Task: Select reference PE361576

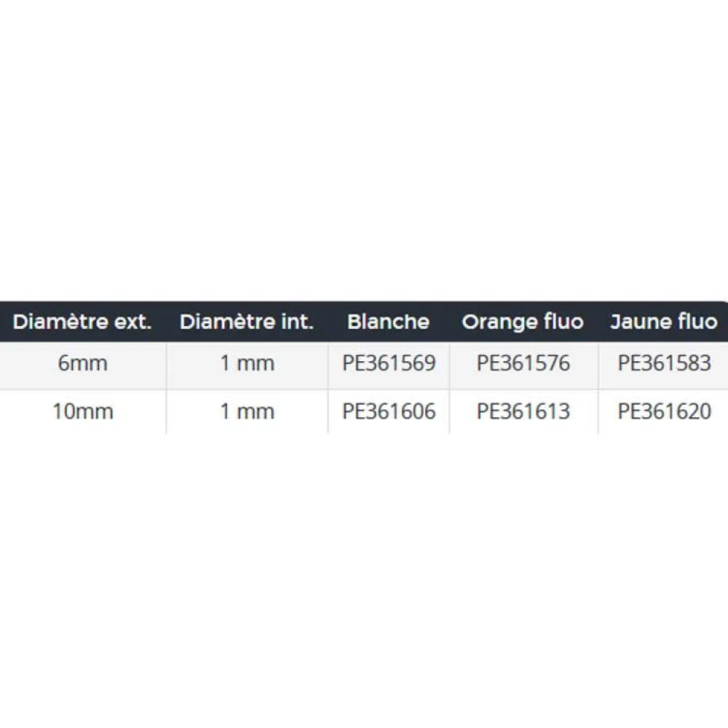Action: click(523, 363)
